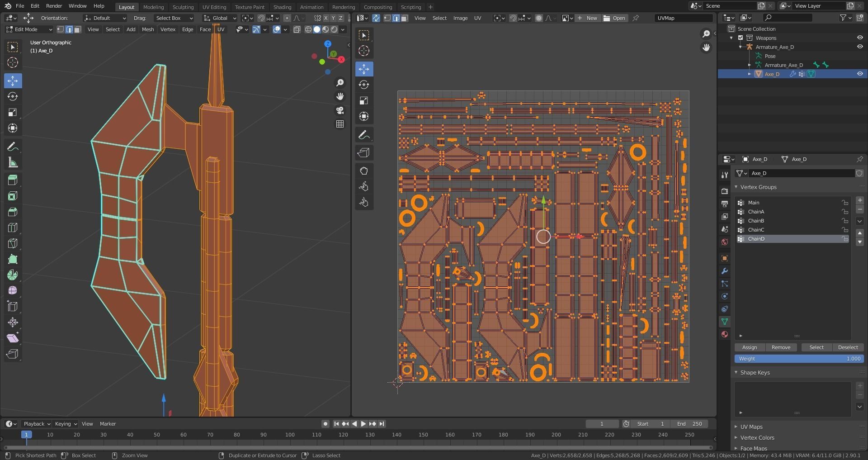Select the Knife tool in 3D viewport toolbar

tap(13, 243)
